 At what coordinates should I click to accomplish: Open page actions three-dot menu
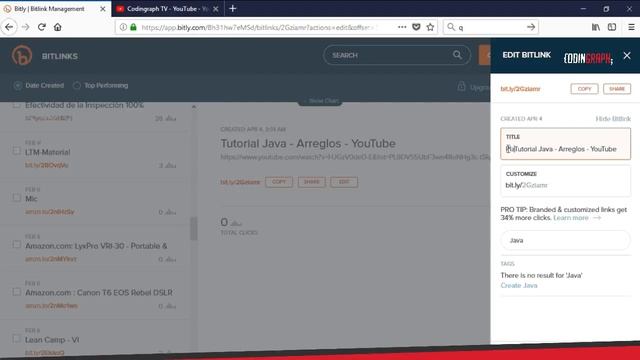[x=402, y=27]
